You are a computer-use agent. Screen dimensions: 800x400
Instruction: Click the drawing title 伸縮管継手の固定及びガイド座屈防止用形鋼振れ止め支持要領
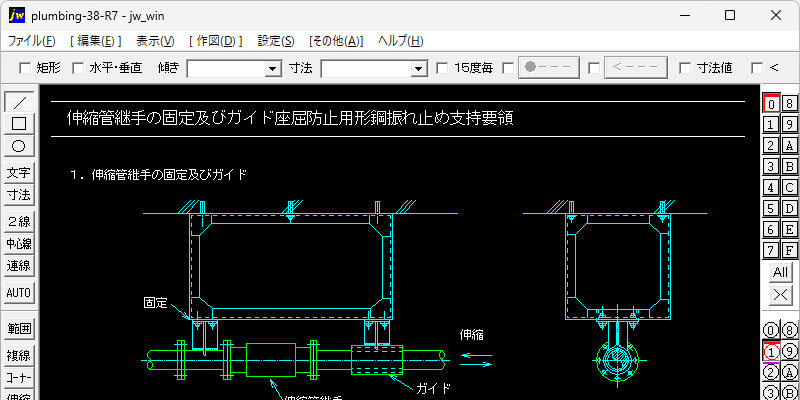[290, 119]
